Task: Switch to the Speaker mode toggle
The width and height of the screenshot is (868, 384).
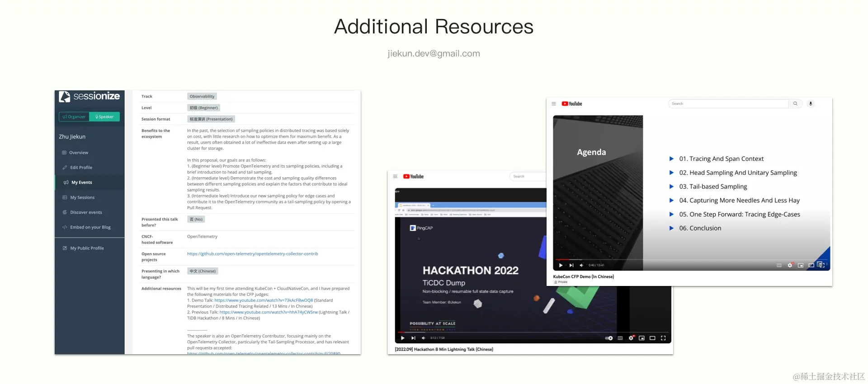Action: point(104,117)
